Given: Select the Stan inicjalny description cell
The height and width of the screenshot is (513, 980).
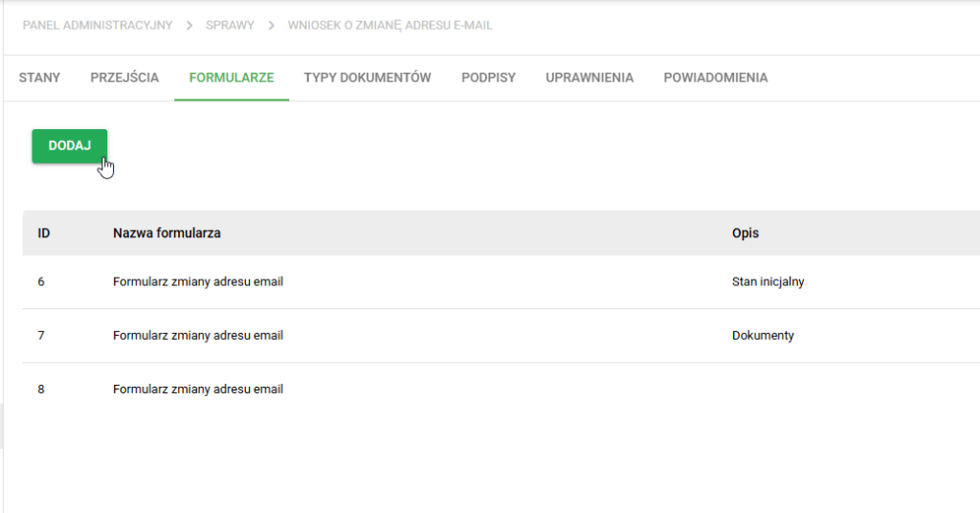Looking at the screenshot, I should tap(768, 281).
